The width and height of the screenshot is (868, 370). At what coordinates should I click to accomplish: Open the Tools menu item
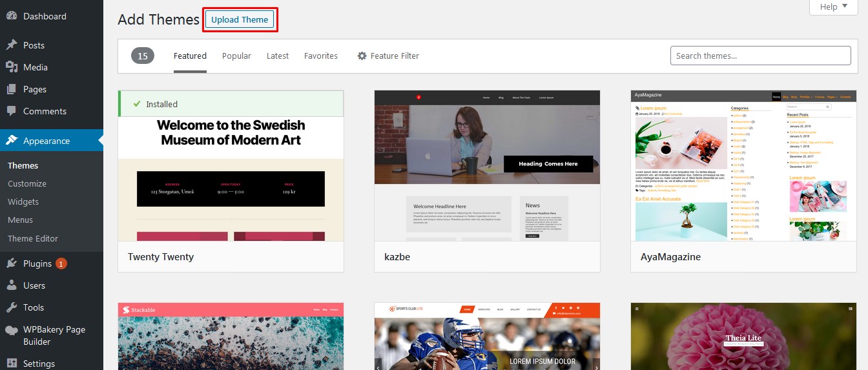(x=52, y=307)
